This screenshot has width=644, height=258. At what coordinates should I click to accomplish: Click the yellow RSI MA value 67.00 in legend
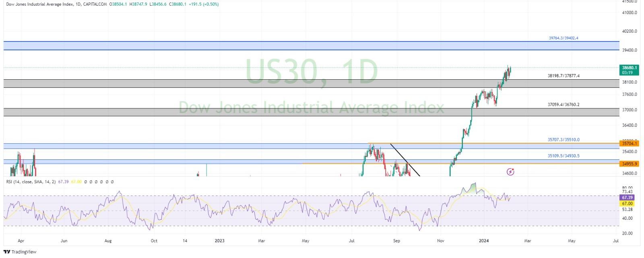(76, 182)
